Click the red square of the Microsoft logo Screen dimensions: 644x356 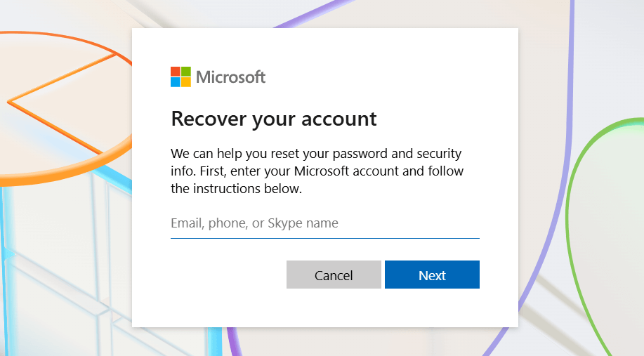point(176,72)
